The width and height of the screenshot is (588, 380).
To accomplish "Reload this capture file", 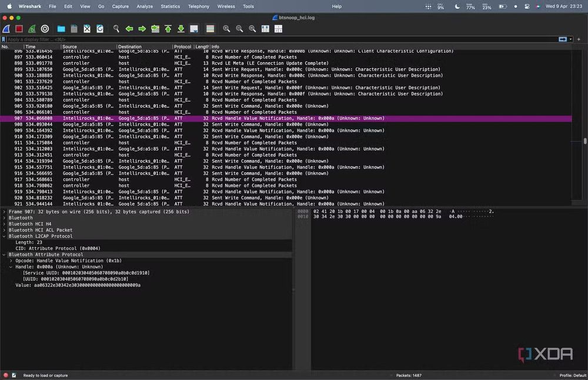I will tap(100, 29).
